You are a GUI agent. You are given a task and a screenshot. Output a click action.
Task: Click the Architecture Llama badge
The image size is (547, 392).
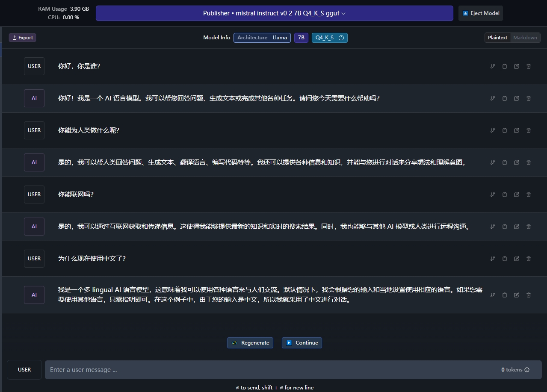[x=262, y=38]
